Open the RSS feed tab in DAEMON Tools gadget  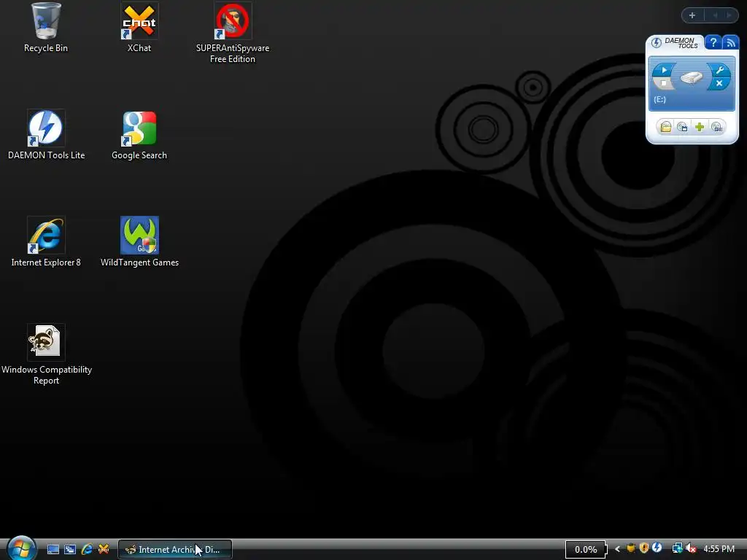[730, 42]
